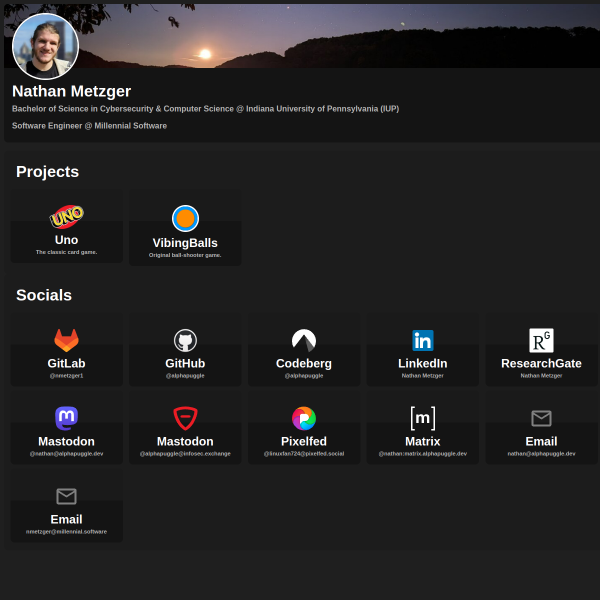Open the @nmetzger1 GitLab handle link
Image resolution: width=600 pixels, height=600 pixels.
[67, 376]
